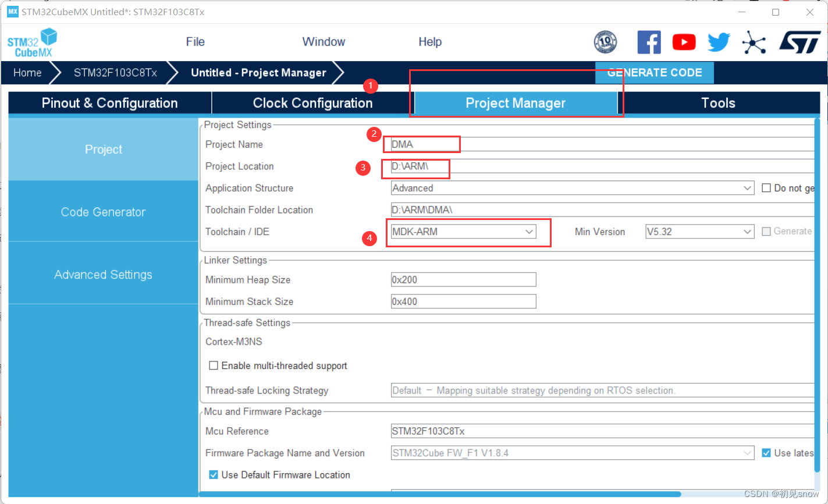
Task: Click the Toolchain Folder Location field
Action: tap(602, 210)
